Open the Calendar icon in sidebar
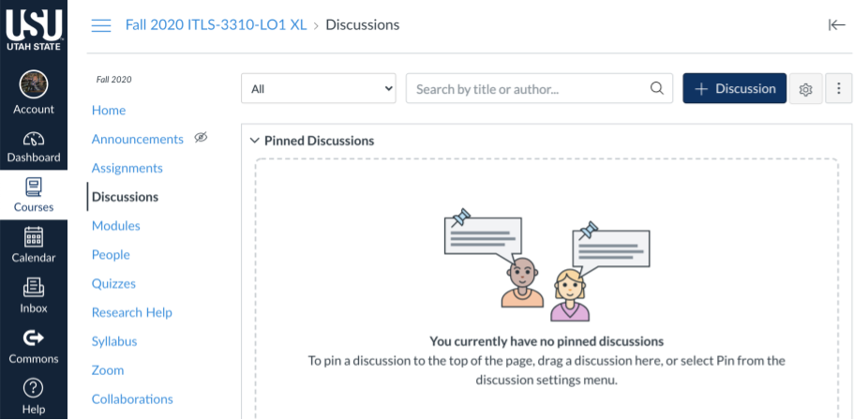This screenshot has width=868, height=420. [x=34, y=237]
